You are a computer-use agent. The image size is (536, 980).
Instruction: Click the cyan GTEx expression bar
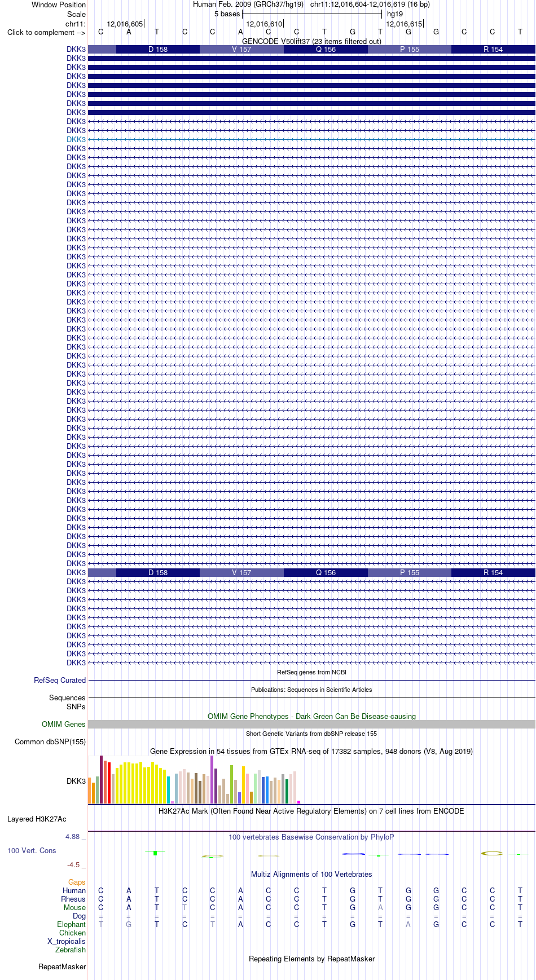[169, 790]
